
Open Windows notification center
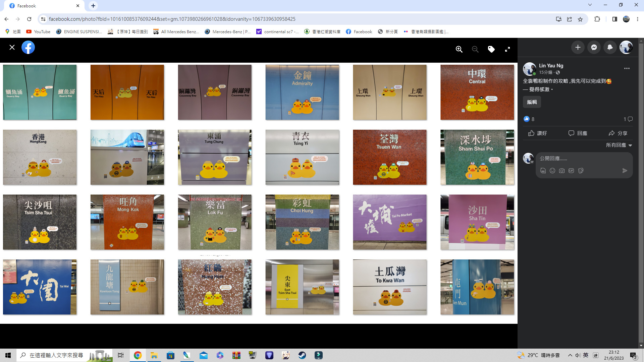click(x=634, y=356)
